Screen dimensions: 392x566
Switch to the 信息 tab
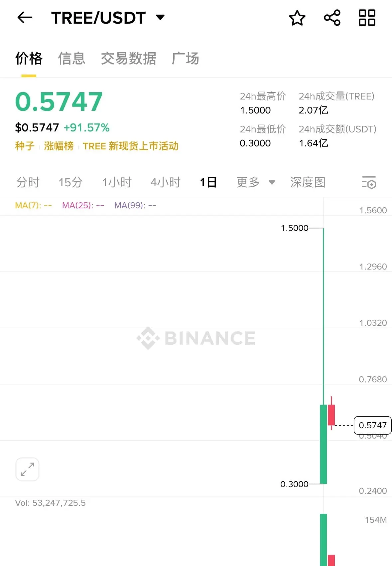point(72,59)
